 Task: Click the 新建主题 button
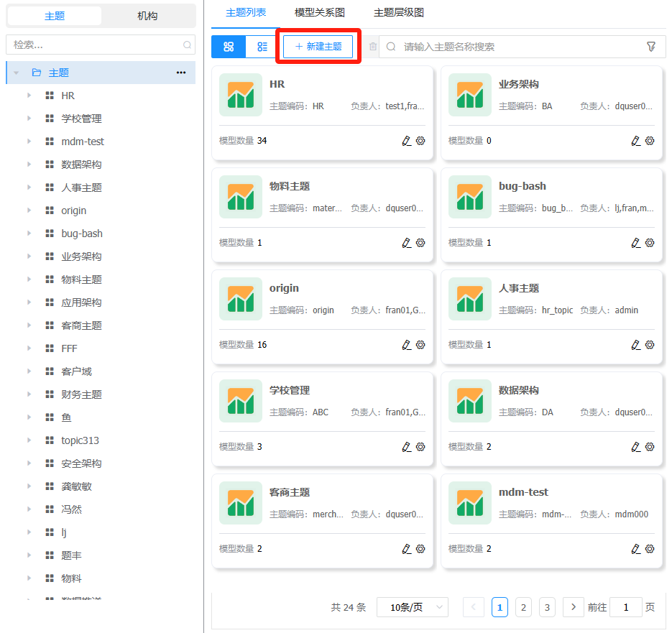click(318, 47)
